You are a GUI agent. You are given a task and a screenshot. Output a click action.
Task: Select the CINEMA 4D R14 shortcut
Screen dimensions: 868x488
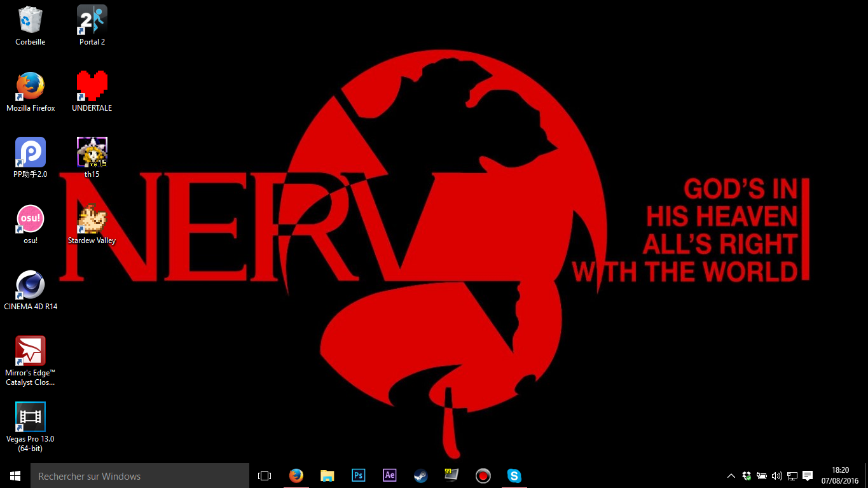(30, 285)
